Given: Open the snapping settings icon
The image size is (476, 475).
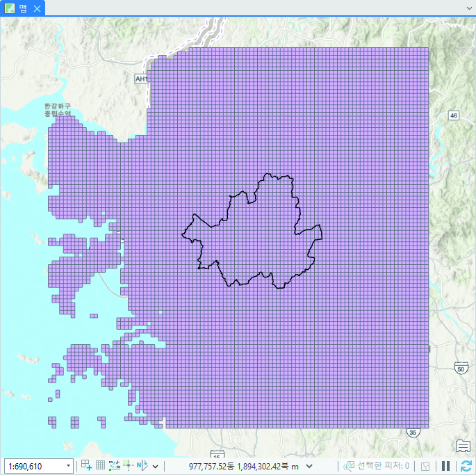Looking at the screenshot, I should 86,465.
